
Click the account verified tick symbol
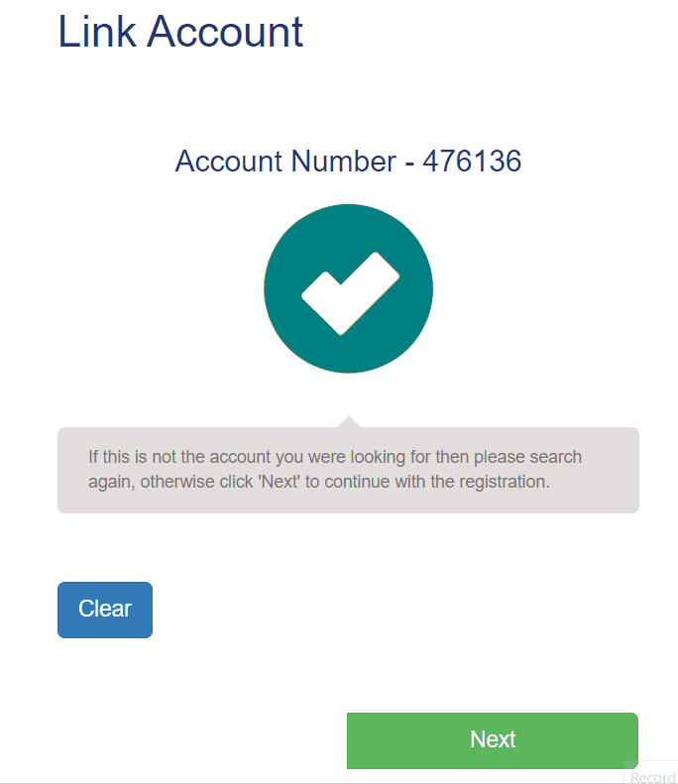pyautogui.click(x=350, y=293)
